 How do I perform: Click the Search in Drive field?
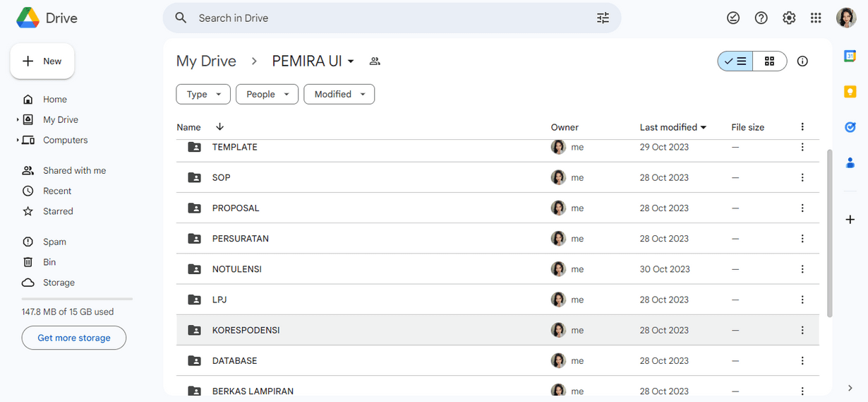click(x=392, y=18)
